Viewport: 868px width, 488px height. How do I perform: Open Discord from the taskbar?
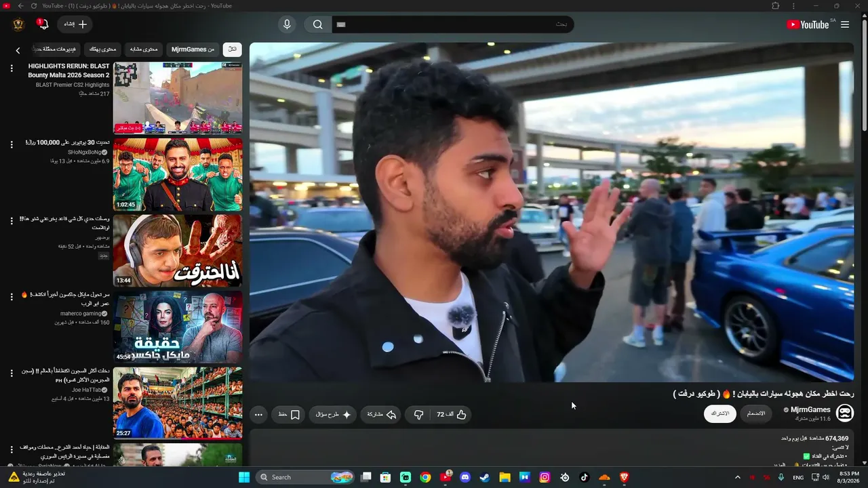pyautogui.click(x=465, y=477)
